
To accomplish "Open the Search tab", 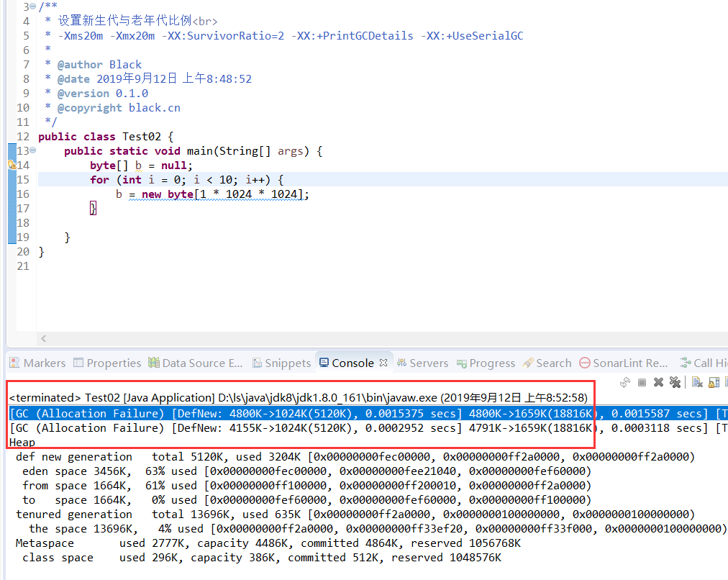I will coord(547,363).
